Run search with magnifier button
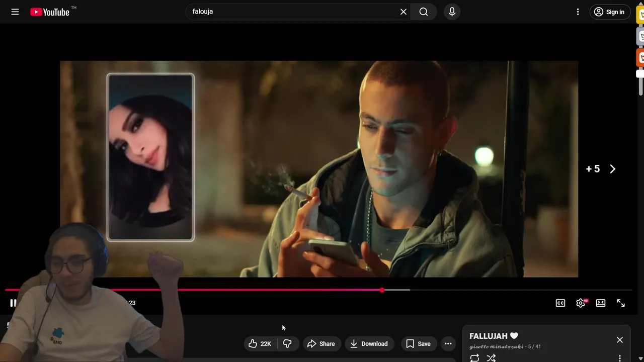Screen dimensions: 644x362 424,12
